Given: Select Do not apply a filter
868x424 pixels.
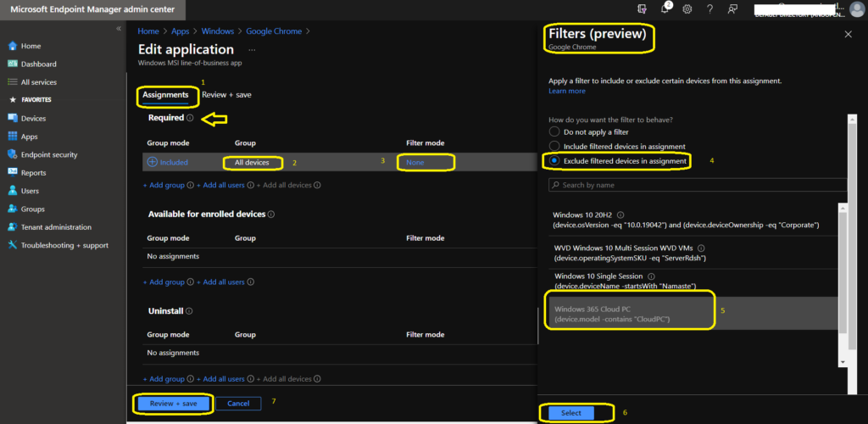Looking at the screenshot, I should click(x=554, y=131).
